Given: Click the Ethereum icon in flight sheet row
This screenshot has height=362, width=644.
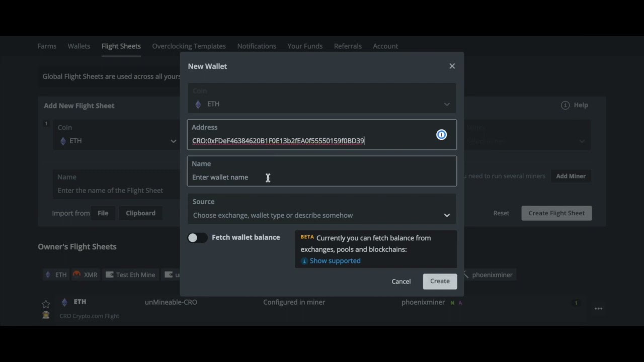Looking at the screenshot, I should (64, 302).
